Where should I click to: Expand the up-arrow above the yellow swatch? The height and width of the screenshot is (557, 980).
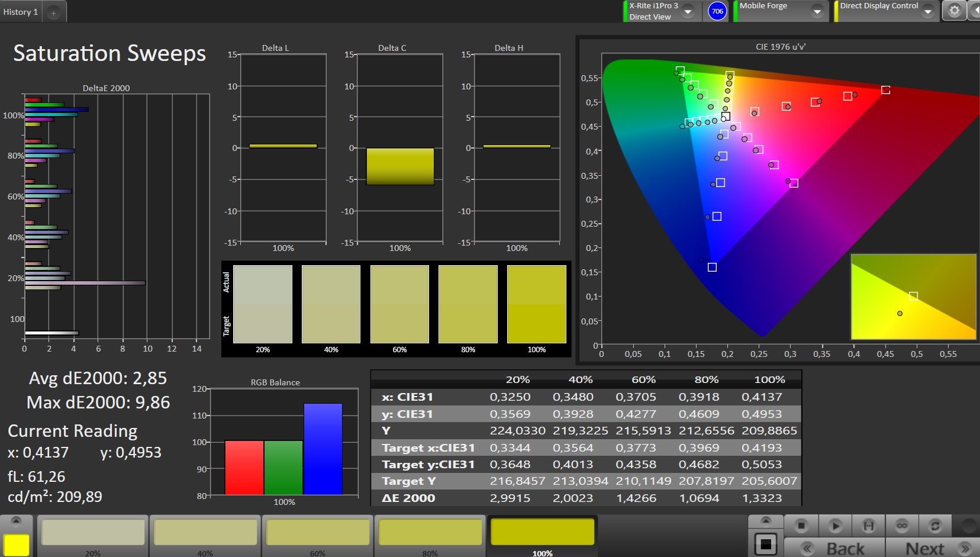click(16, 521)
